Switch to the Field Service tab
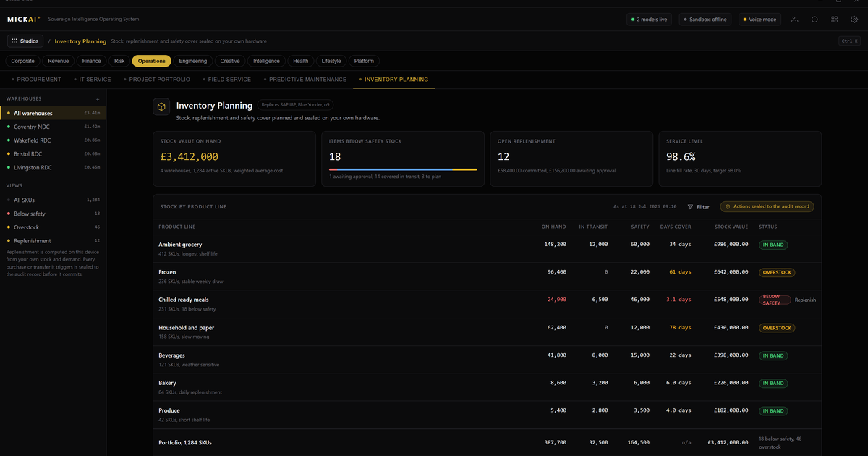 coord(227,80)
